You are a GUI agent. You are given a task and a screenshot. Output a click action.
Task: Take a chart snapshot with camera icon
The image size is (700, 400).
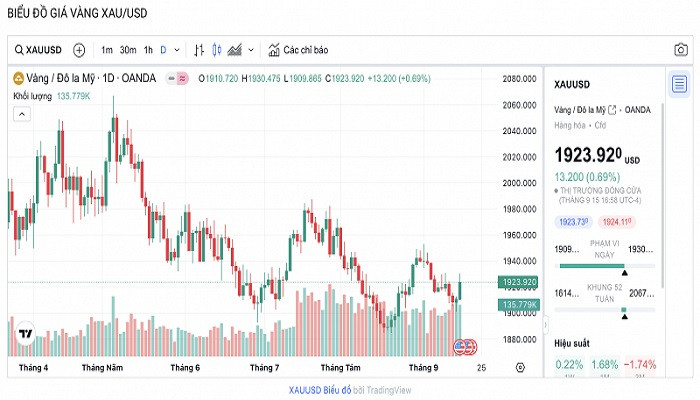(x=680, y=50)
